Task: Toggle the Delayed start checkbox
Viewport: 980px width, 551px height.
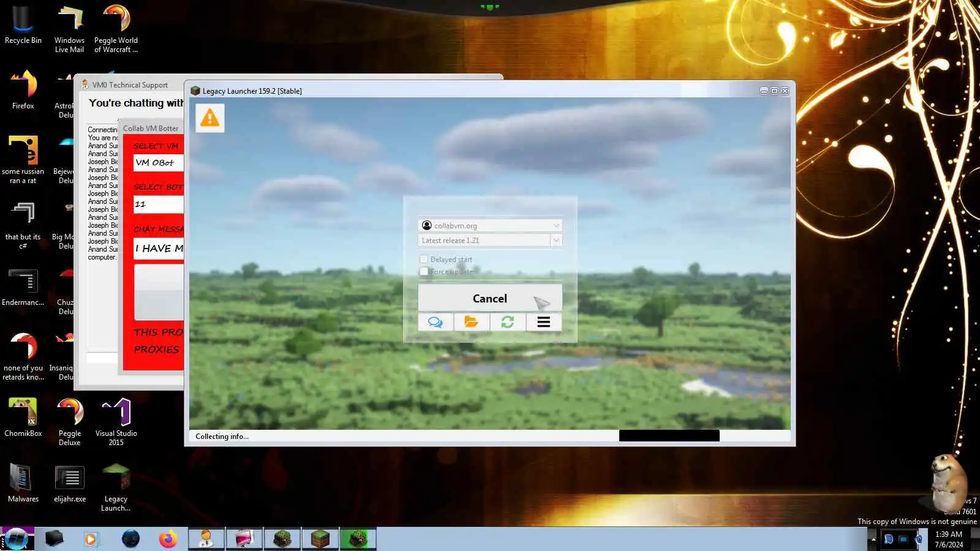Action: [x=424, y=260]
